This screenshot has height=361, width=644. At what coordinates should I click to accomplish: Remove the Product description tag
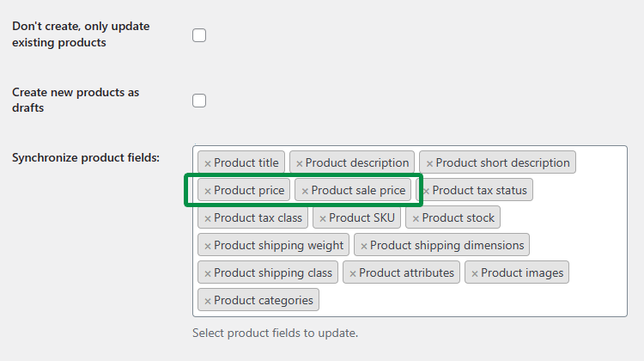click(299, 163)
